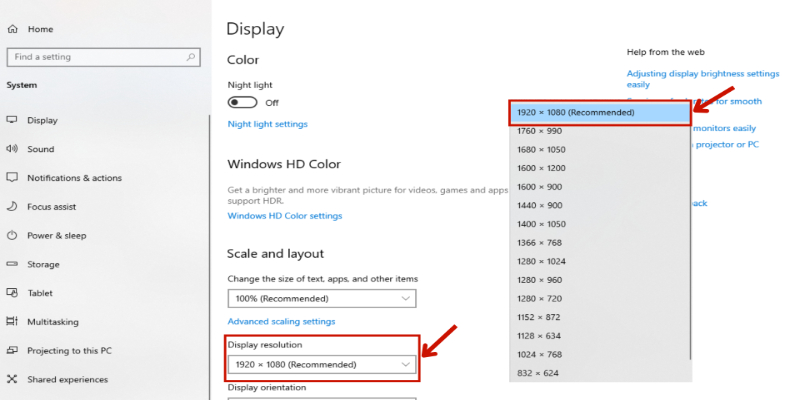Select the Sound icon in sidebar
The width and height of the screenshot is (800, 400).
pos(12,149)
